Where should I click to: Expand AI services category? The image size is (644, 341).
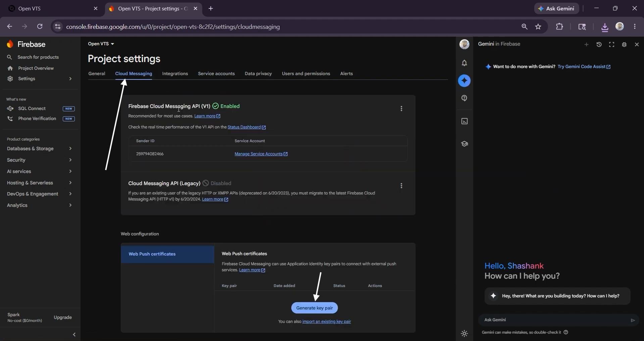70,171
